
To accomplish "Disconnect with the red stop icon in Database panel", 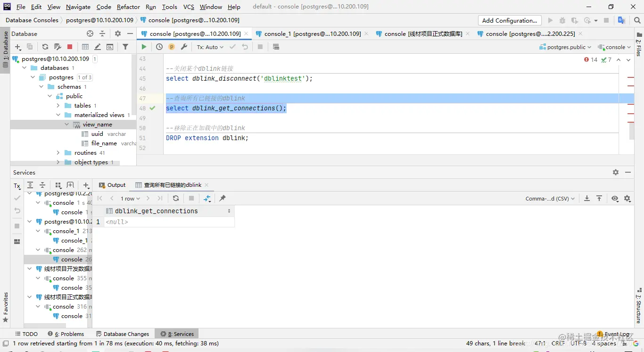I will coord(70,47).
